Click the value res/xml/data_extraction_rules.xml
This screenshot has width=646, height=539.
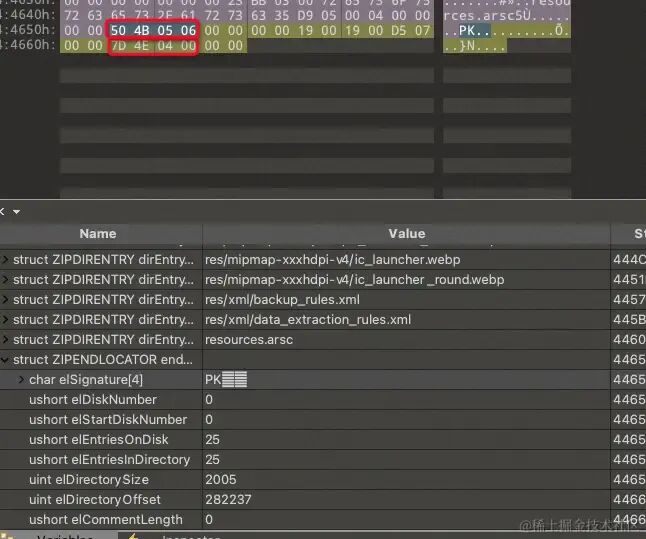(308, 319)
